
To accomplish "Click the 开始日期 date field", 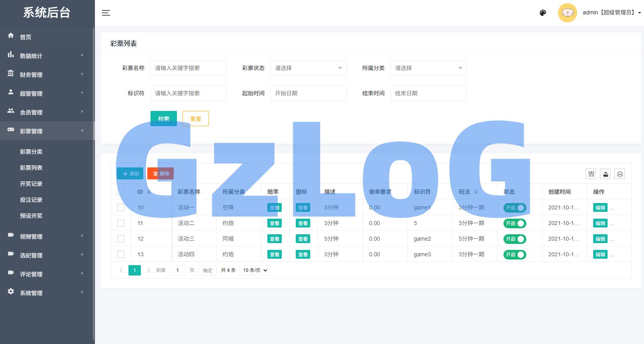I will pos(308,93).
